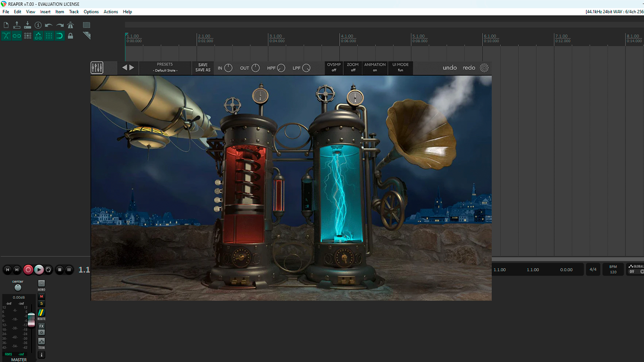This screenshot has width=644, height=362.
Task: Open the Actions menu
Action: [111, 12]
